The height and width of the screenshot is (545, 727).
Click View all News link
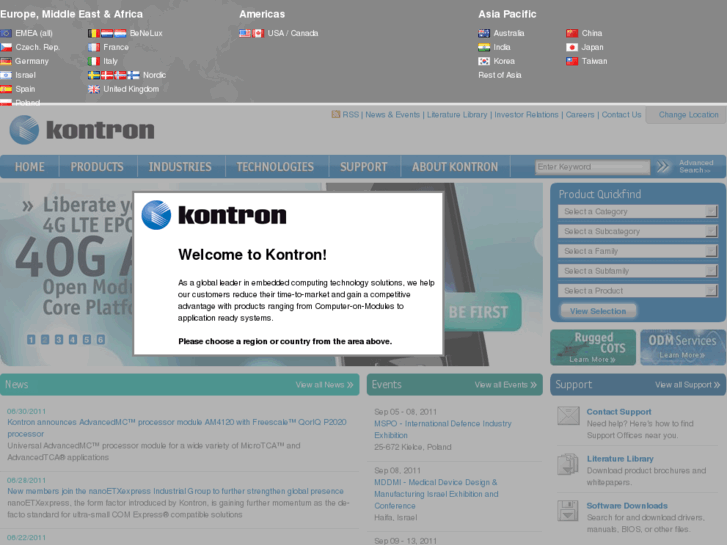tap(325, 385)
